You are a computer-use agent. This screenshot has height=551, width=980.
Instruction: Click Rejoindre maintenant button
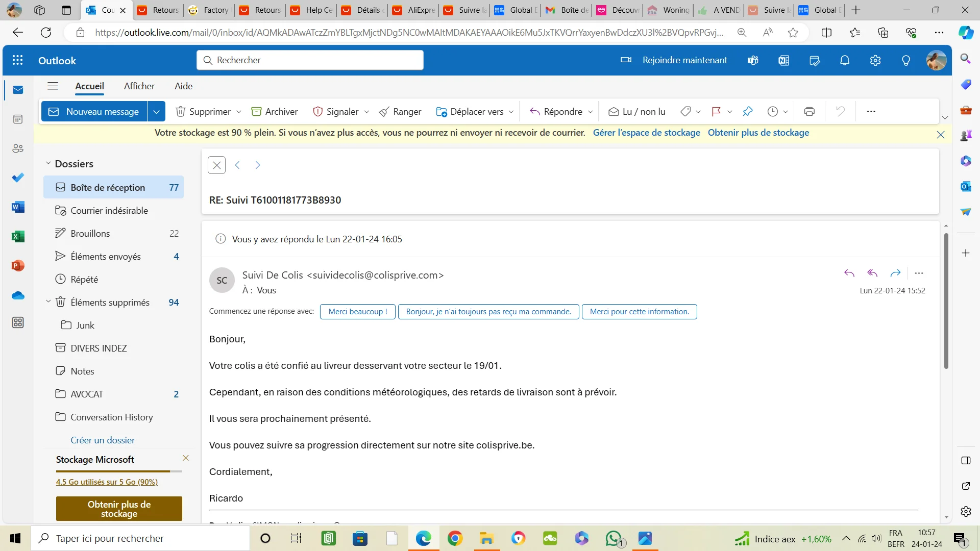point(674,60)
